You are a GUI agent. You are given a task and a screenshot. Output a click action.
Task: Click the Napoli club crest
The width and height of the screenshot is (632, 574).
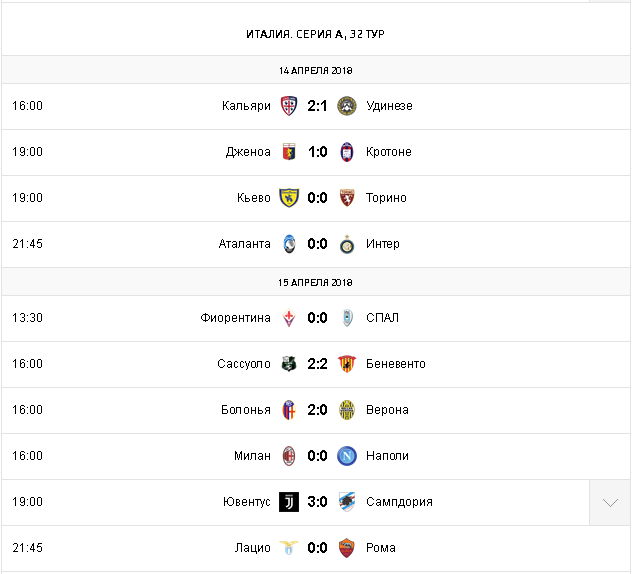pyautogui.click(x=347, y=456)
